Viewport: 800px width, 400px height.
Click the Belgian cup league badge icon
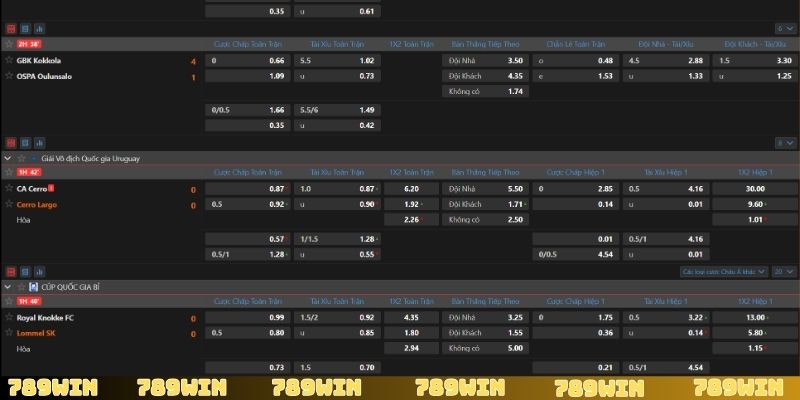click(x=33, y=287)
